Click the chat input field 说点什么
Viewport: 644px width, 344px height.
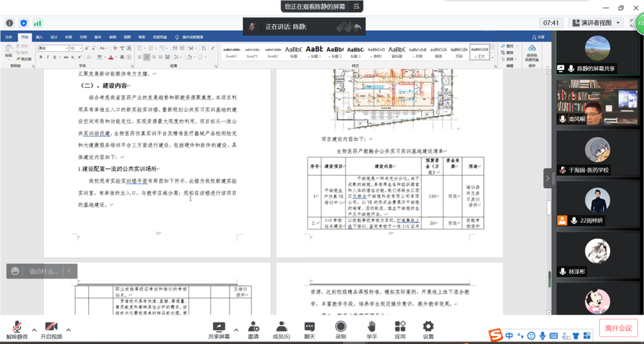tap(43, 271)
